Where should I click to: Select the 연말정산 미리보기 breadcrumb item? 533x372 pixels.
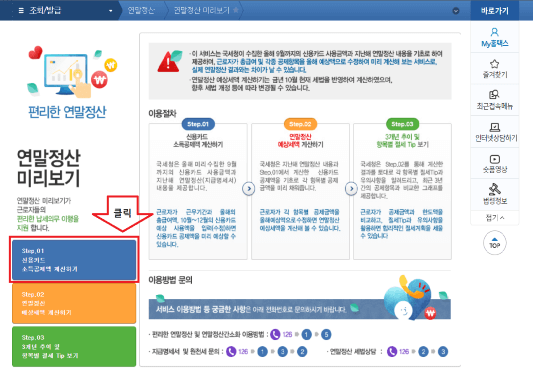202,11
